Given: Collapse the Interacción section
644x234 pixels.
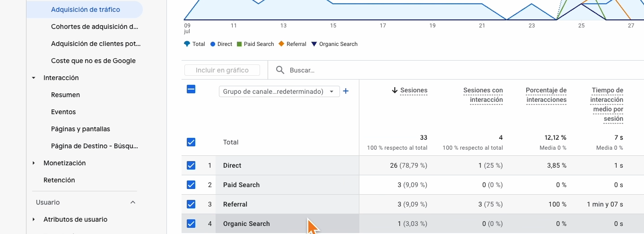Looking at the screenshot, I should 34,78.
